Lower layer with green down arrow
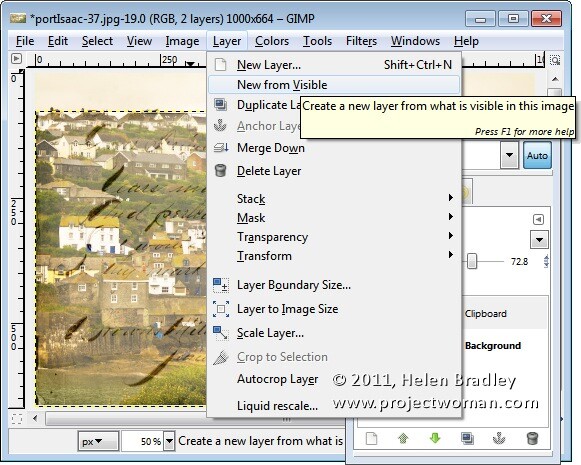 click(435, 438)
